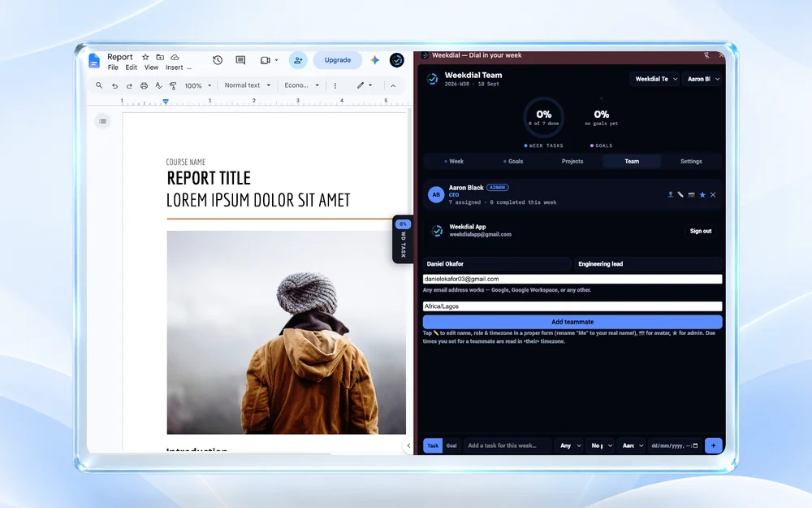This screenshot has height=508, width=812.
Task: Open more toolbar options three dots
Action: click(335, 86)
